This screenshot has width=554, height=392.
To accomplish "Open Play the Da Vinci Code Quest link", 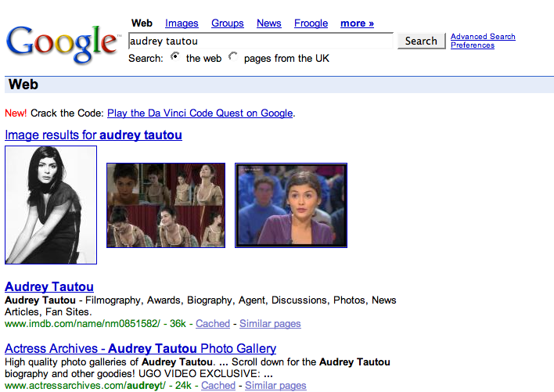I will (200, 113).
